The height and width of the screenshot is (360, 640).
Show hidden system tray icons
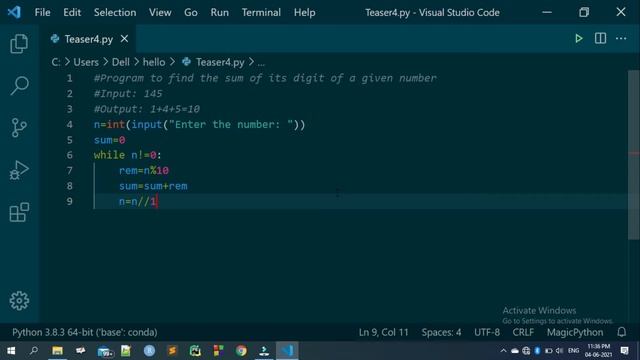tap(503, 351)
